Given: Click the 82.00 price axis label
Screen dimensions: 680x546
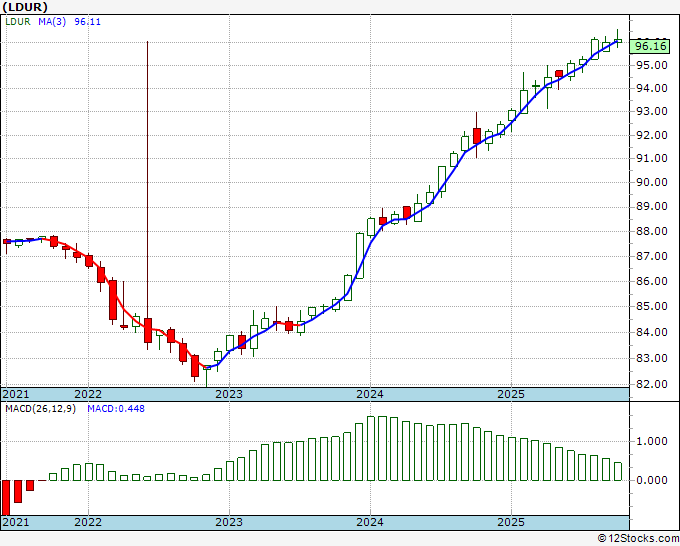Looking at the screenshot, I should point(651,384).
